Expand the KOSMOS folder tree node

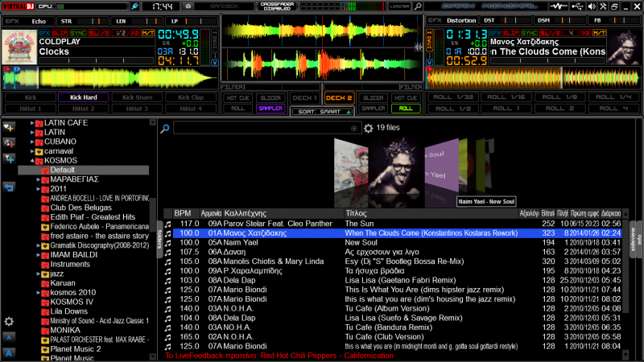coord(31,161)
